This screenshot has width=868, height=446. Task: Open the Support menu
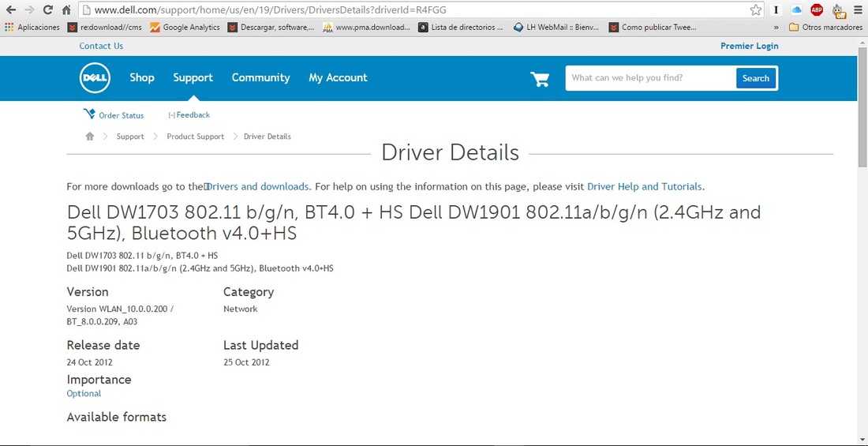(x=193, y=77)
